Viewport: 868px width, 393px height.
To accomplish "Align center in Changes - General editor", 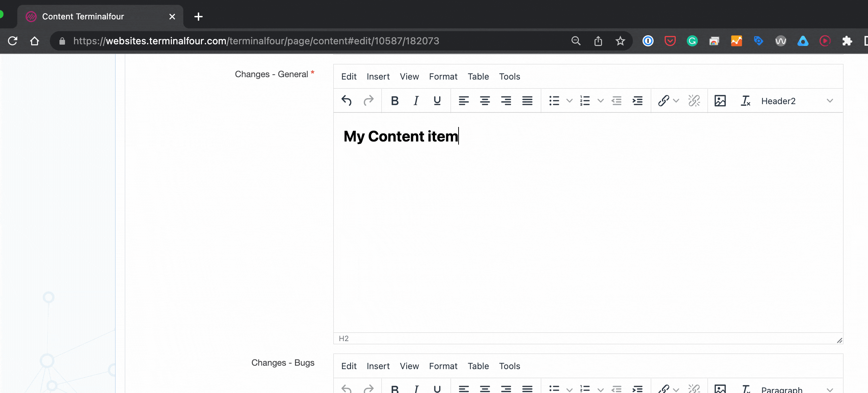I will (485, 101).
